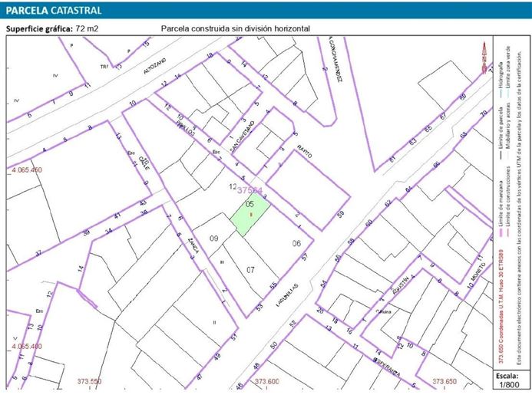Click parcel label 09

213,239
